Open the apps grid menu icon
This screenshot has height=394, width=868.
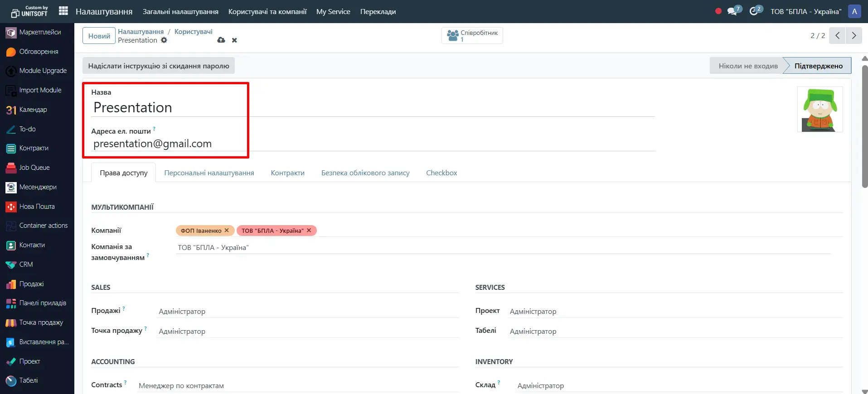63,11
